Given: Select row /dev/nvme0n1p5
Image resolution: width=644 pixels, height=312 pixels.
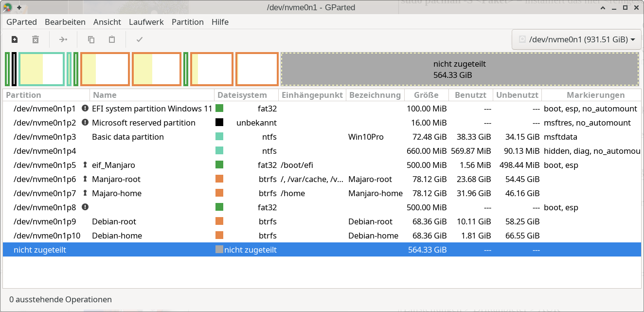Looking at the screenshot, I should click(x=322, y=165).
